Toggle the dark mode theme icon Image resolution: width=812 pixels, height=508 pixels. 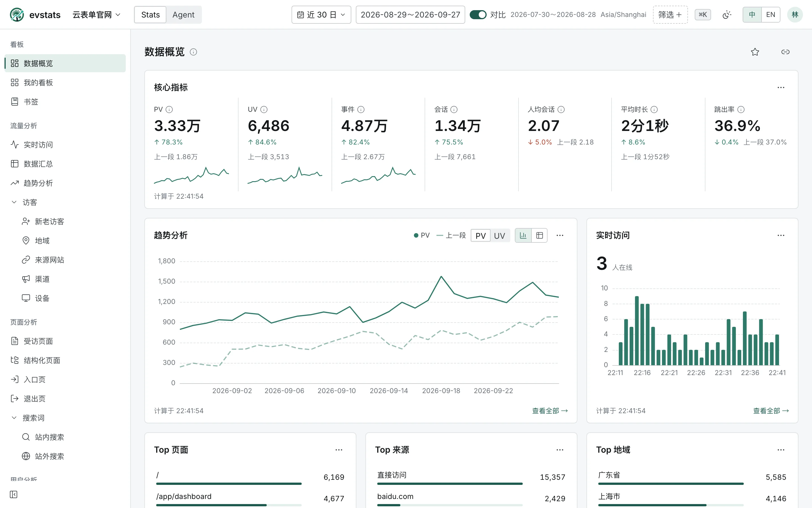coord(727,15)
